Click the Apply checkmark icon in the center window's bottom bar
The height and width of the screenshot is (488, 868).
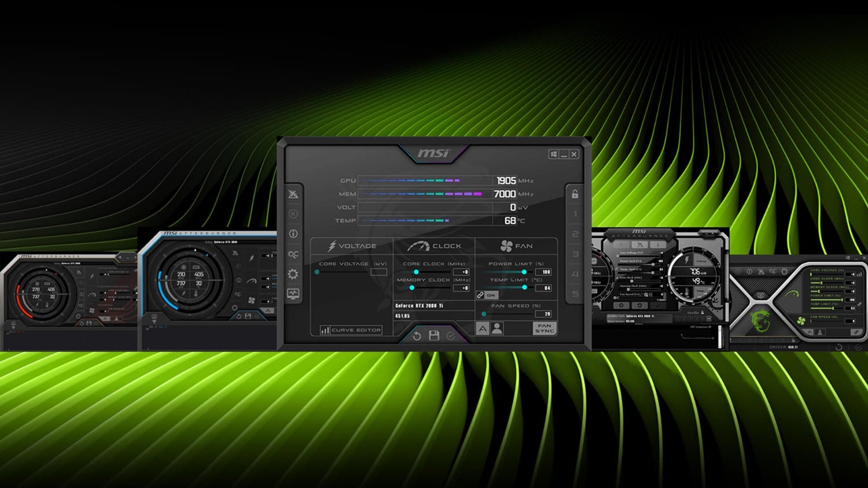[451, 335]
